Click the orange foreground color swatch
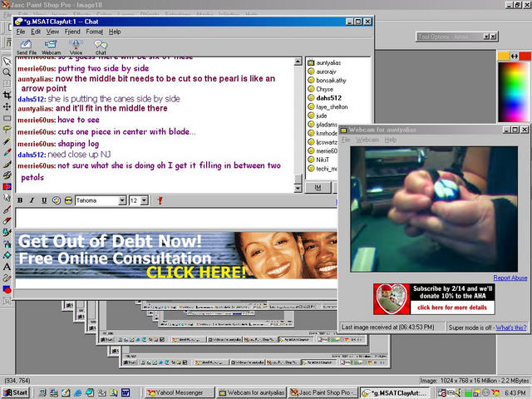Screen dimensions: 532x399 pyautogui.click(x=504, y=57)
